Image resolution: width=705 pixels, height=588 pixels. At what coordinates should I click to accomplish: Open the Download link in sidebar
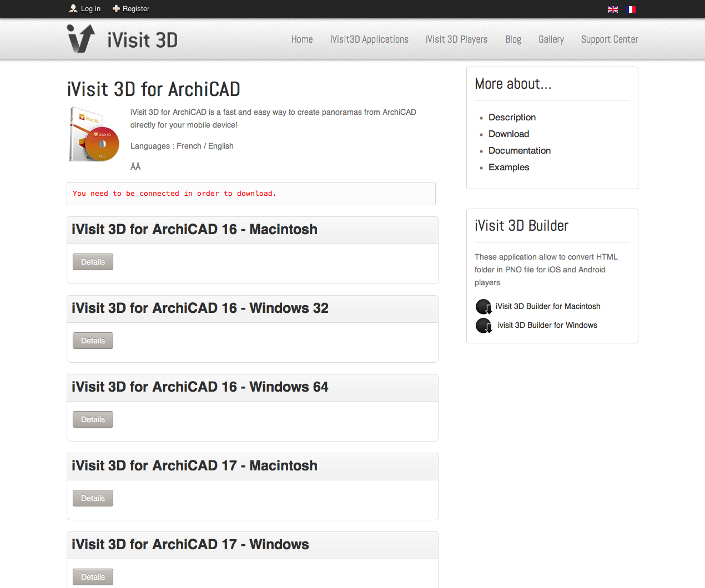tap(508, 134)
